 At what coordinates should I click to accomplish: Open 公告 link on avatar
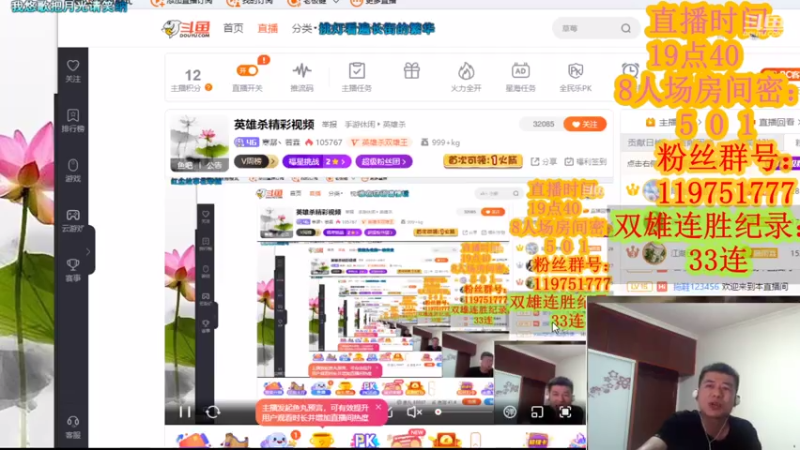click(214, 165)
